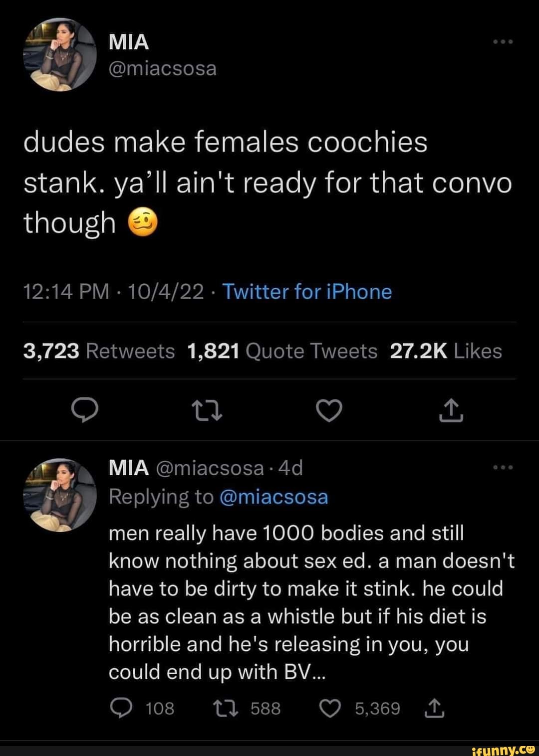Open @miacsosa handle in main tweet header

click(163, 68)
